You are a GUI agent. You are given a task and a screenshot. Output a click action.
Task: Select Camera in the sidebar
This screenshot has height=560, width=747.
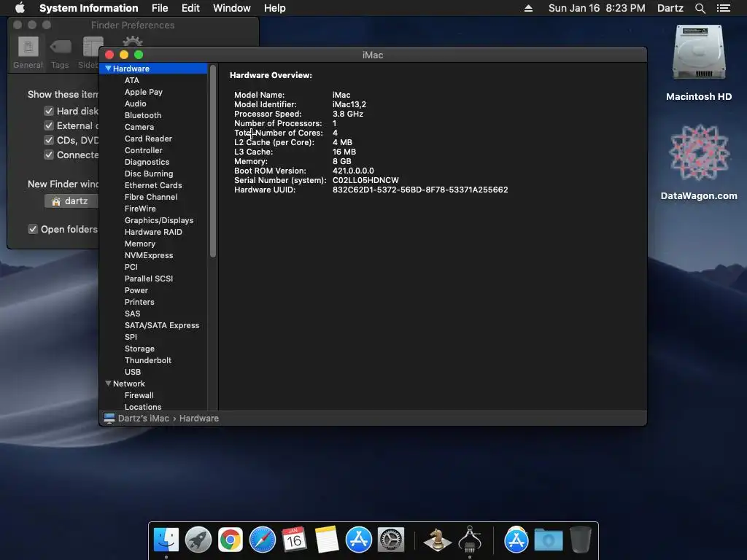point(139,127)
